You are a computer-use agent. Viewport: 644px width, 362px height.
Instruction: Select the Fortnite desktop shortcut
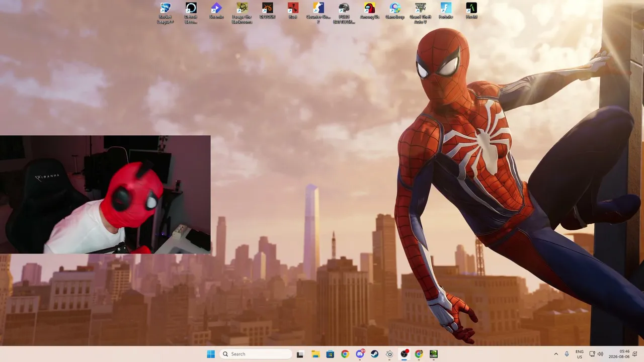pos(446,11)
